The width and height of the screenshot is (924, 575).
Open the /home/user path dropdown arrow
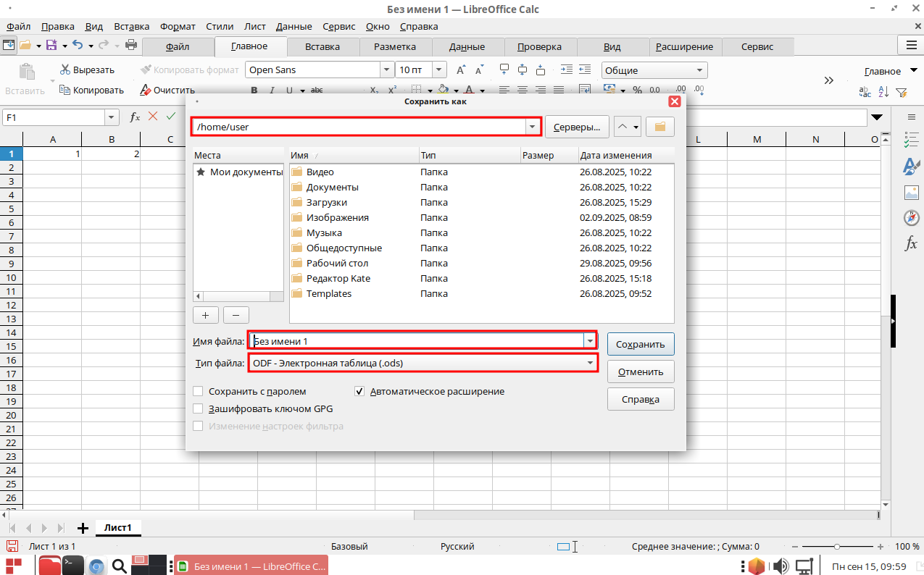[533, 127]
